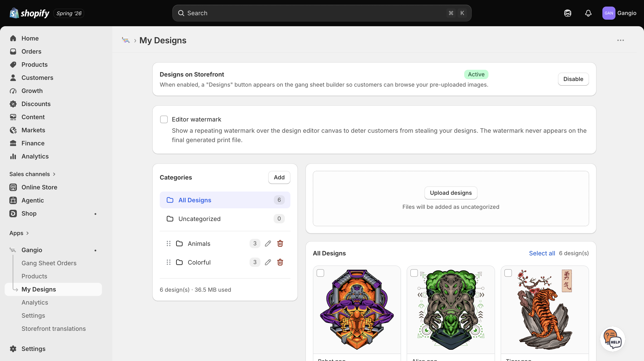Add a new category

pyautogui.click(x=279, y=177)
